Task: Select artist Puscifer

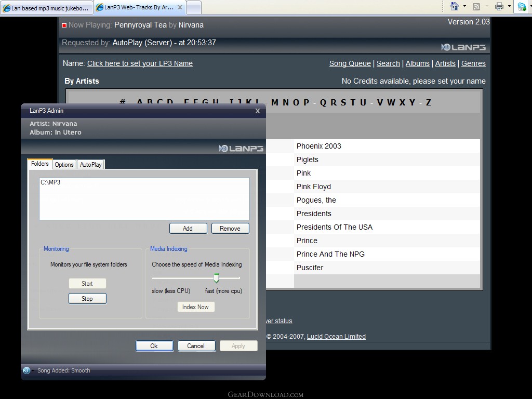Action: click(310, 268)
